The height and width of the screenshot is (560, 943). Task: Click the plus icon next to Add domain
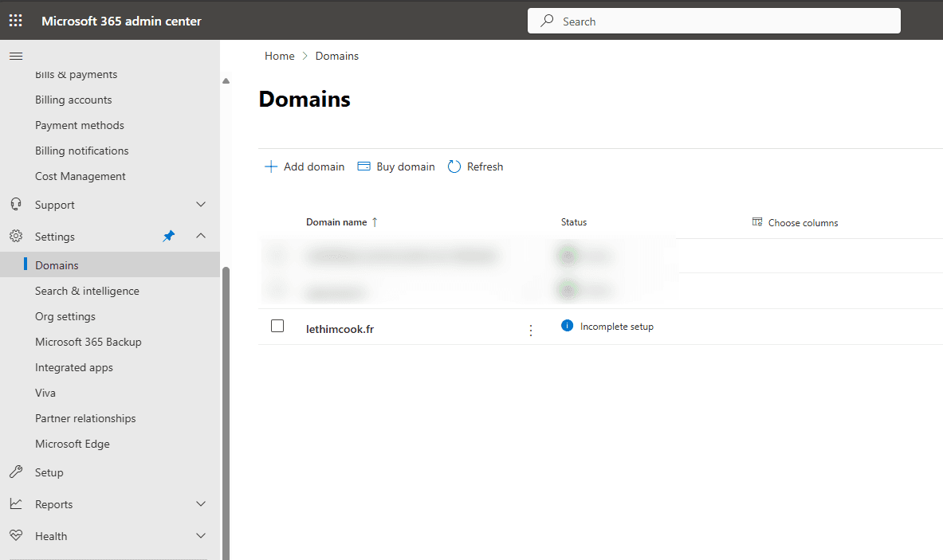[x=271, y=166]
